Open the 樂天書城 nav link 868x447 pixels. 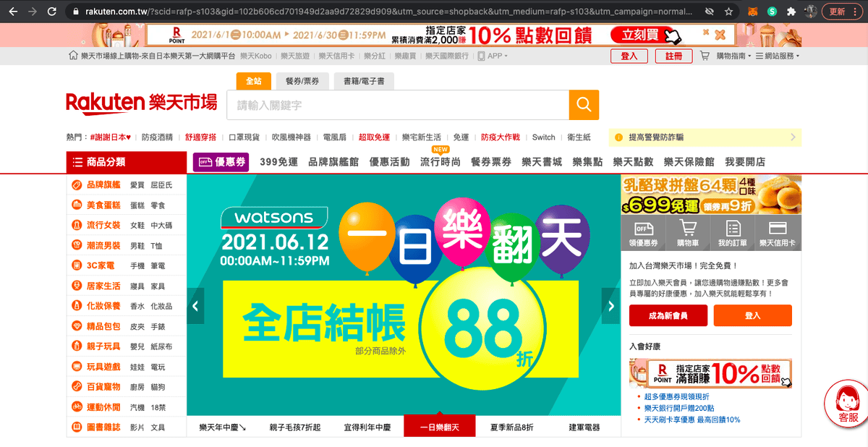(542, 162)
